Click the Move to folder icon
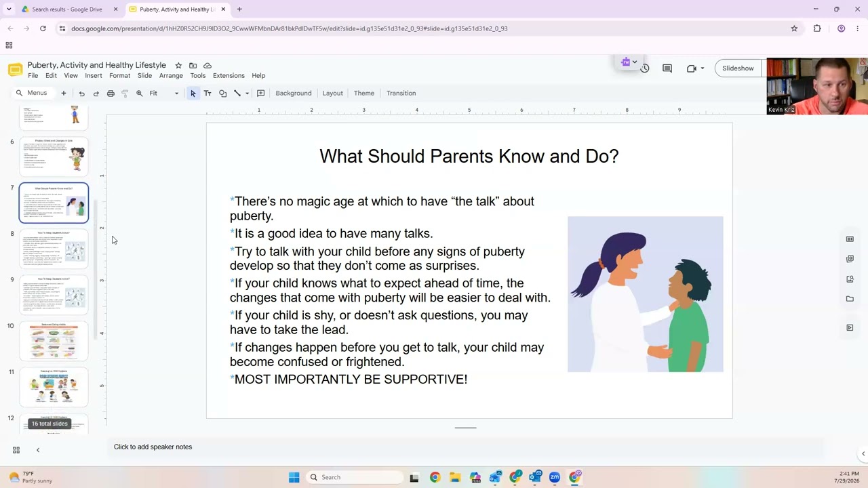 click(x=193, y=66)
